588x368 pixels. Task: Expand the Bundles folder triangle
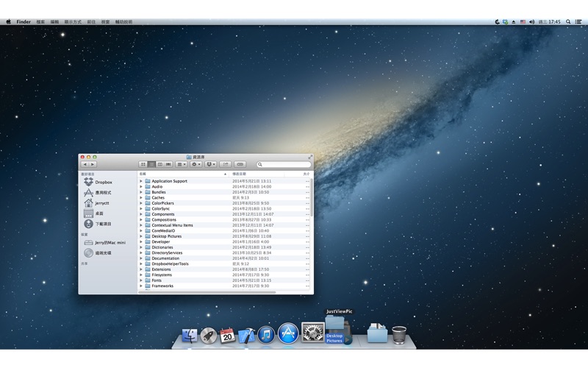[x=141, y=192]
